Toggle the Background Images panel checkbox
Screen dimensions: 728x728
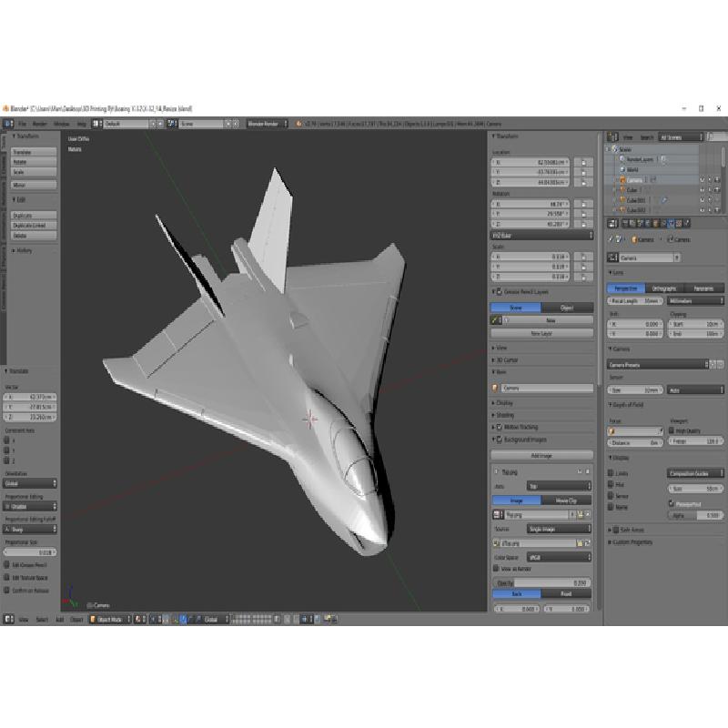500,440
